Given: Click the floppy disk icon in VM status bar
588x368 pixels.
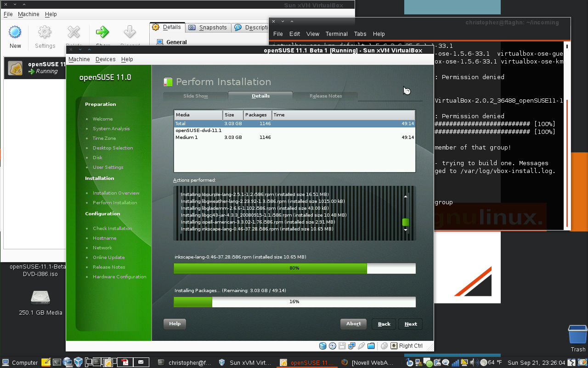Looking at the screenshot, I should click(342, 346).
